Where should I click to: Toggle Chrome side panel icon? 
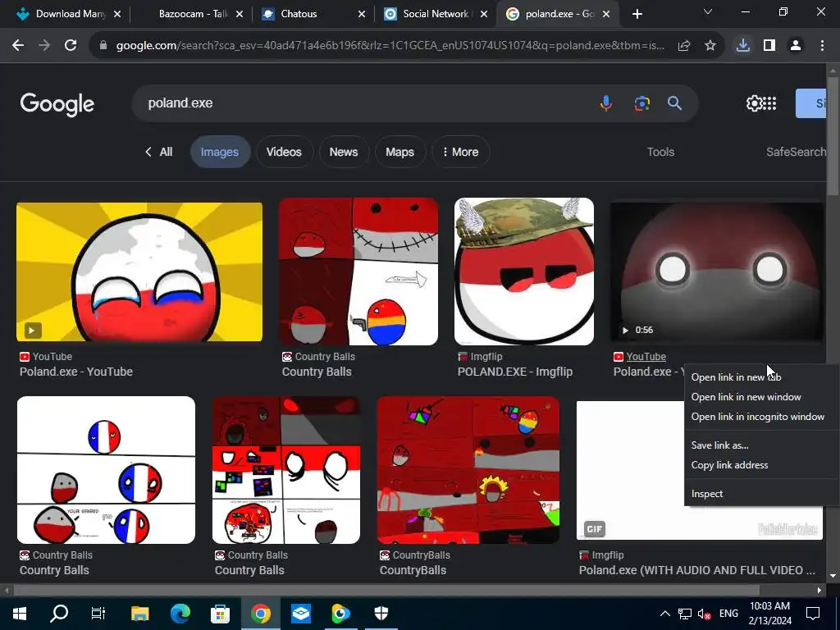click(x=769, y=46)
